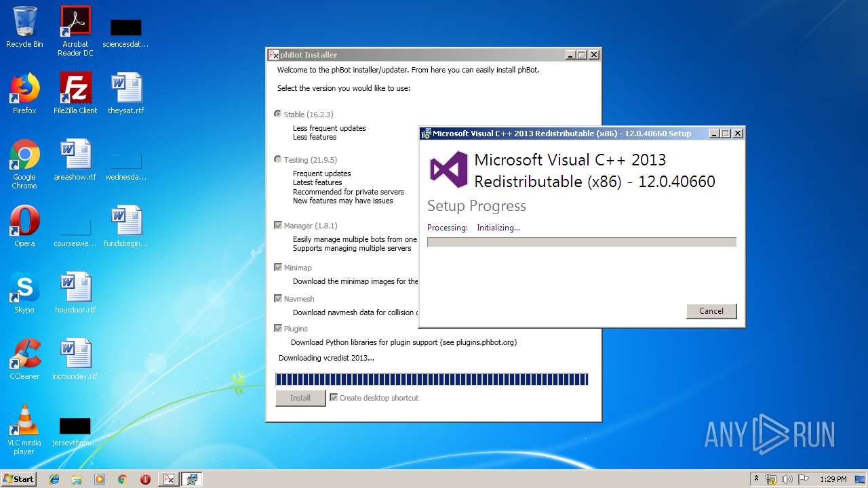Launch Google Chrome desktop shortcut
Screen dimensions: 868x488
click(24, 164)
